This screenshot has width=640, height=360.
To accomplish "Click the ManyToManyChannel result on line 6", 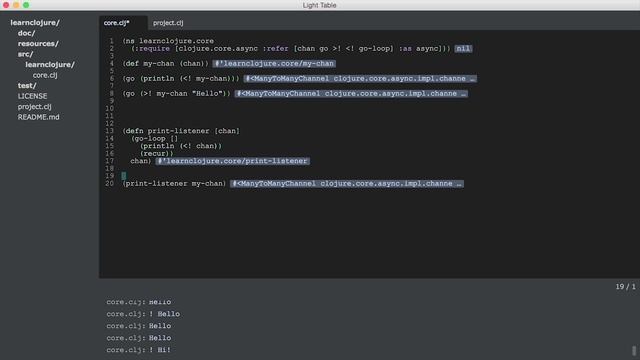I will [360, 79].
